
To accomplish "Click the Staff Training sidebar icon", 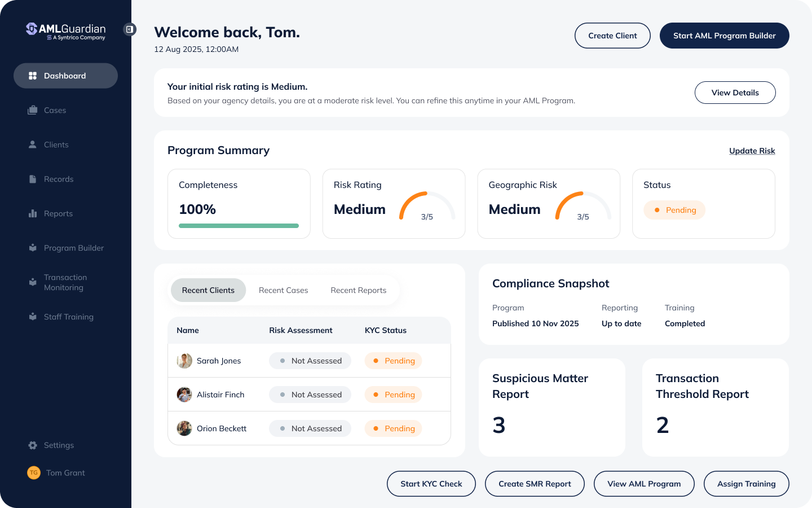I will click(x=33, y=317).
